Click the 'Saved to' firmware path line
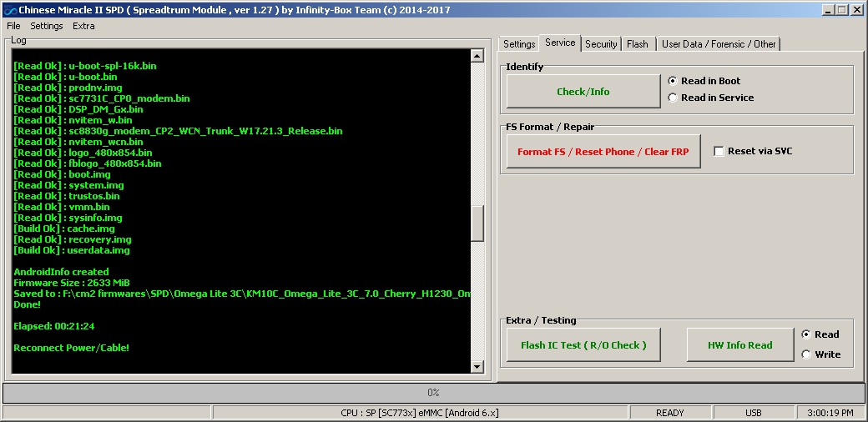Image resolution: width=868 pixels, height=422 pixels. 241,294
